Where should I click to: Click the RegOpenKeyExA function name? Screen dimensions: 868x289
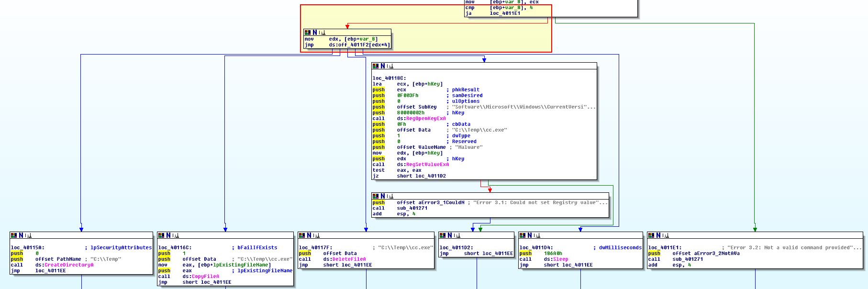click(x=425, y=119)
